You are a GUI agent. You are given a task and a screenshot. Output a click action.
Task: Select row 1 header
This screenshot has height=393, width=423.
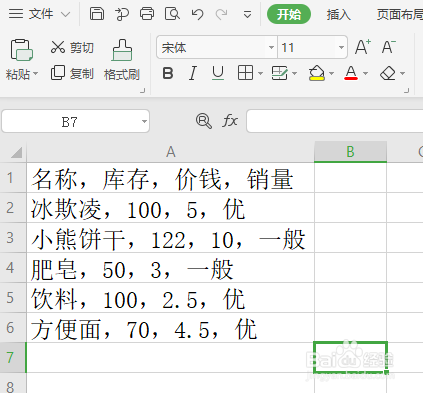(x=13, y=177)
